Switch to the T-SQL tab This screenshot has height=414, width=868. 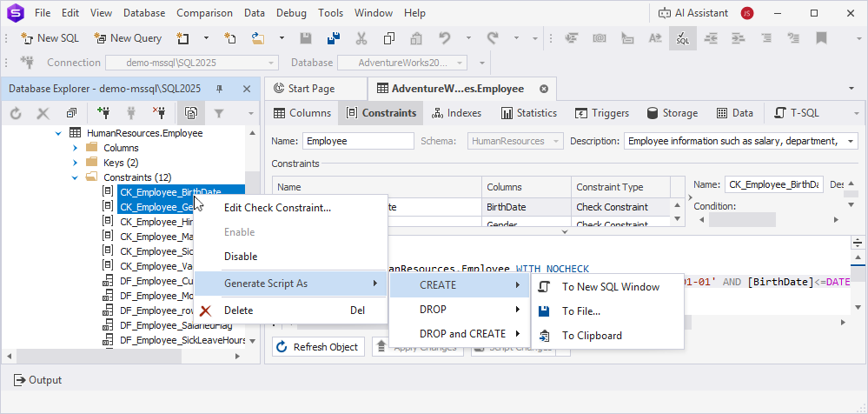[x=796, y=113]
